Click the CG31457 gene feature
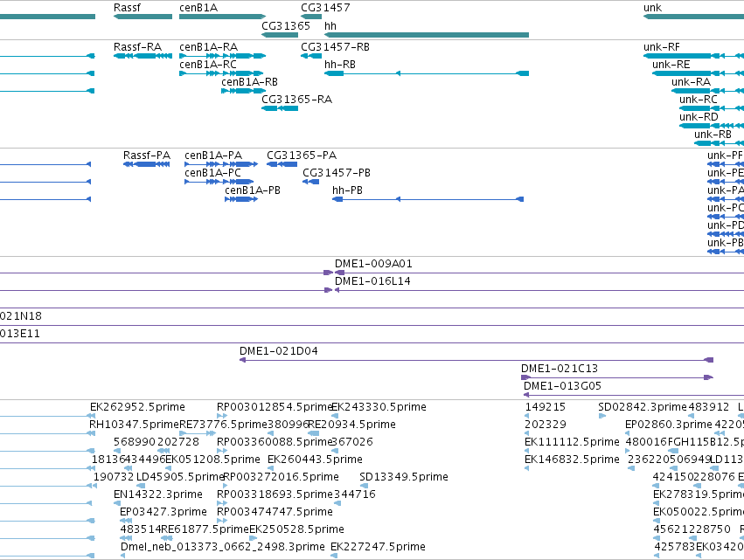 (311, 17)
